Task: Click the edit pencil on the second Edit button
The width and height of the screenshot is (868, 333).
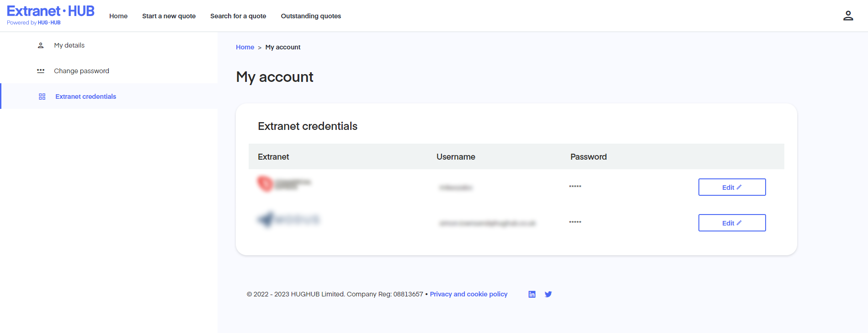Action: pos(740,222)
